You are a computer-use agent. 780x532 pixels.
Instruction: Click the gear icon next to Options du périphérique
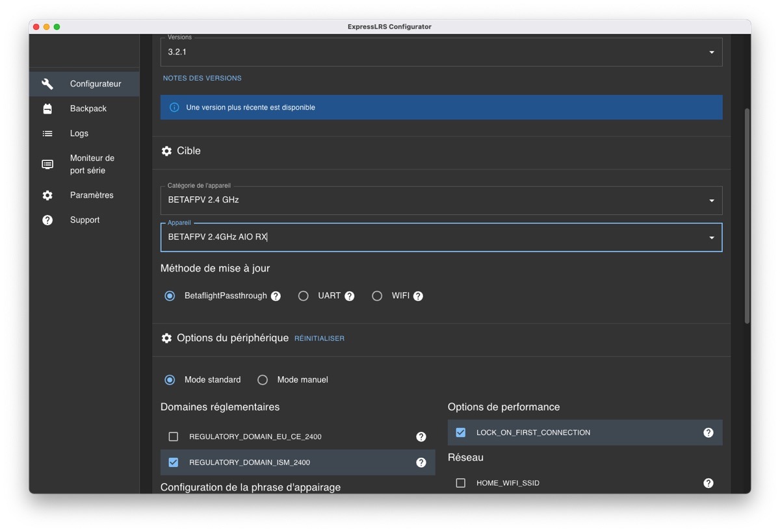(x=166, y=338)
